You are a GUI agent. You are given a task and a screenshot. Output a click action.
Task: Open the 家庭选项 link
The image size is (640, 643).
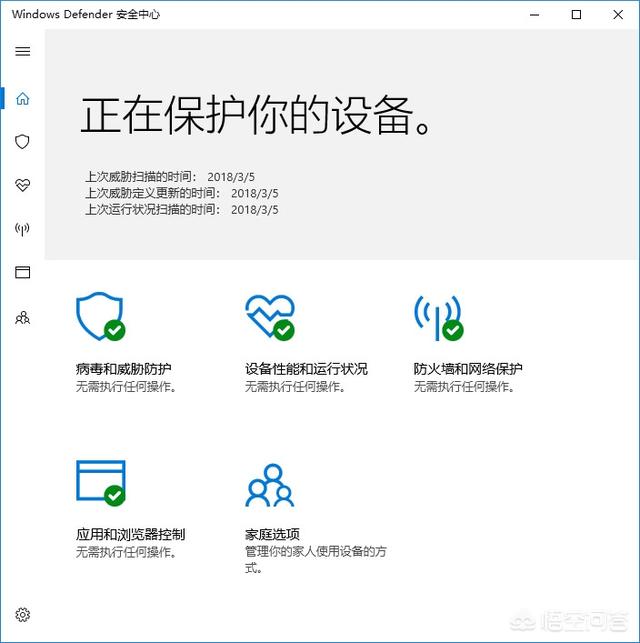272,534
